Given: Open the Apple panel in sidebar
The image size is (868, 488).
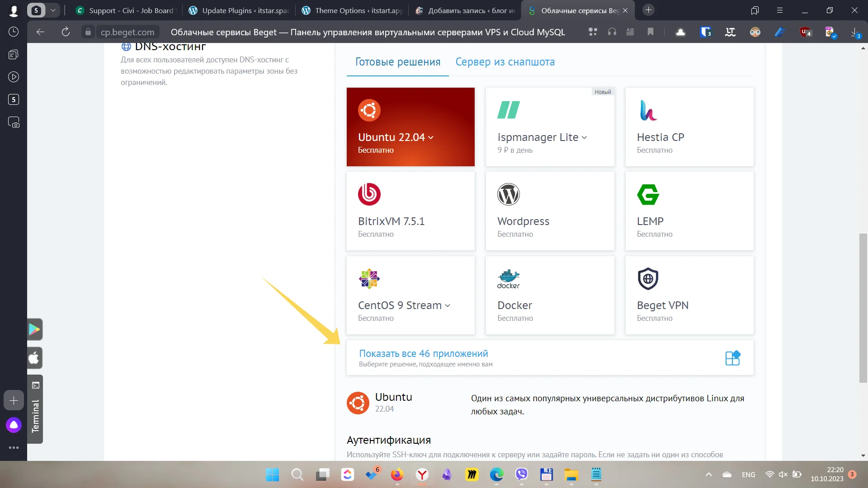Looking at the screenshot, I should click(x=35, y=358).
